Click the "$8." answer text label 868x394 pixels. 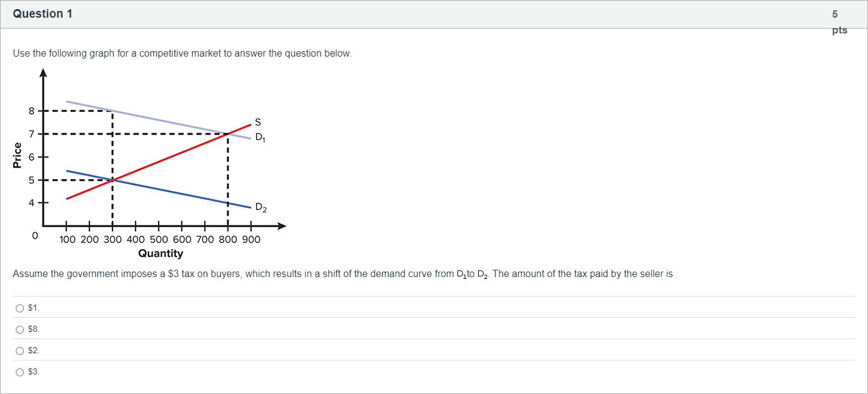[x=33, y=329]
